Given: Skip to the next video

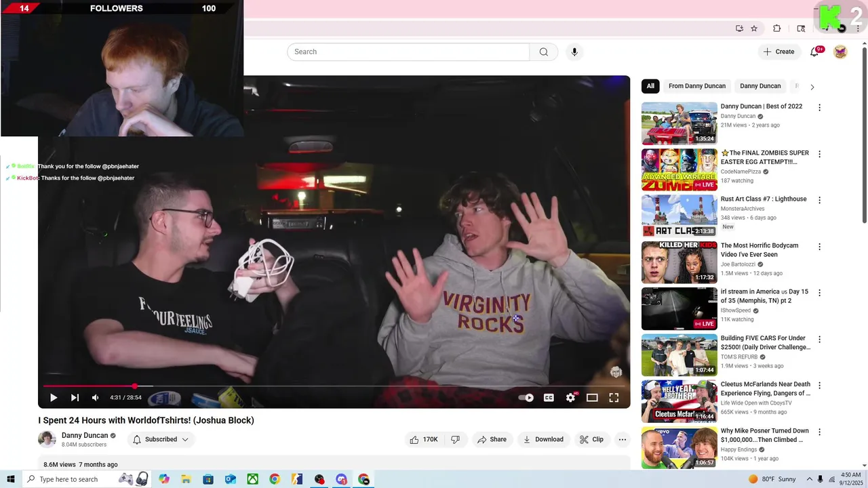Looking at the screenshot, I should click(75, 398).
